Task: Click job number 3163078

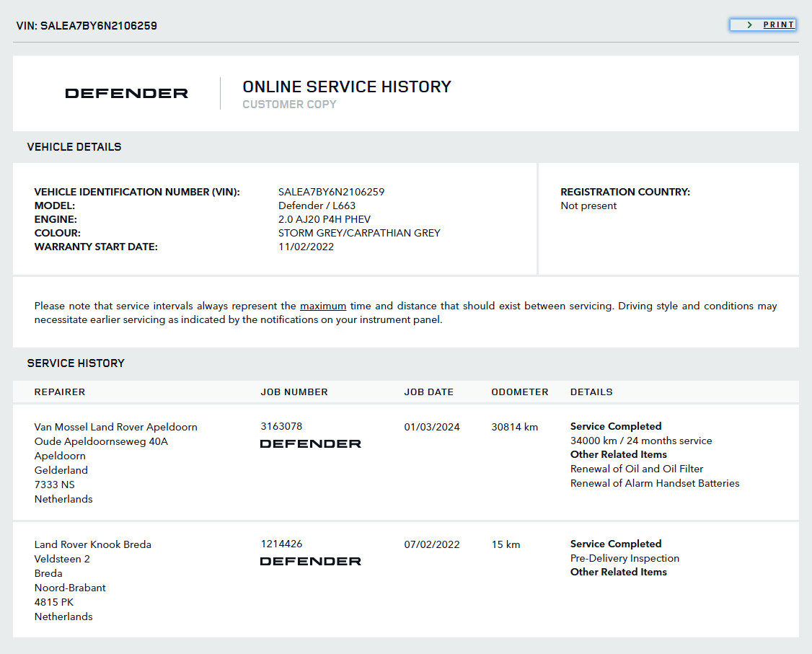Action: click(281, 426)
